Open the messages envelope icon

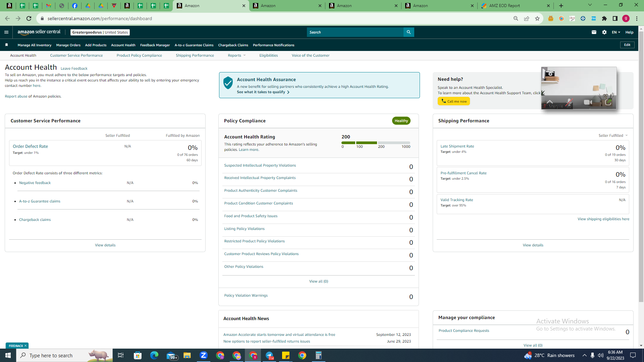coord(594,32)
